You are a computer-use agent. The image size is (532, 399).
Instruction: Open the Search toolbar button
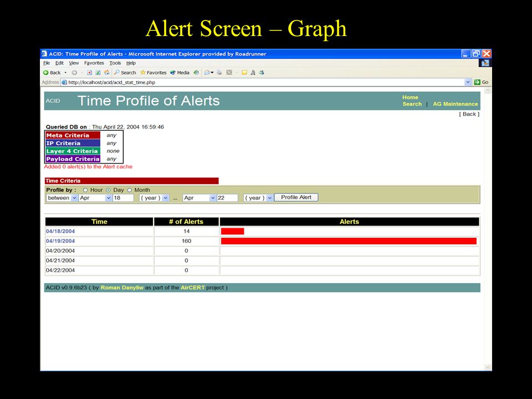[x=125, y=73]
